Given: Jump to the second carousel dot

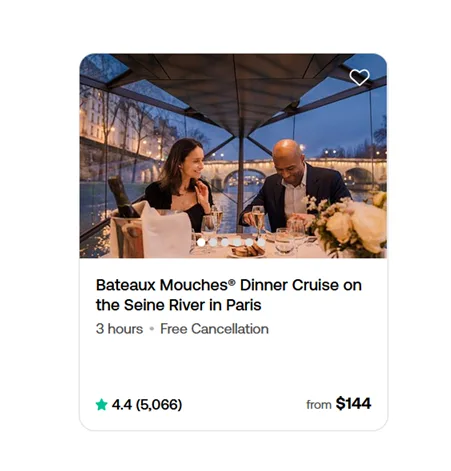Looking at the screenshot, I should point(213,242).
